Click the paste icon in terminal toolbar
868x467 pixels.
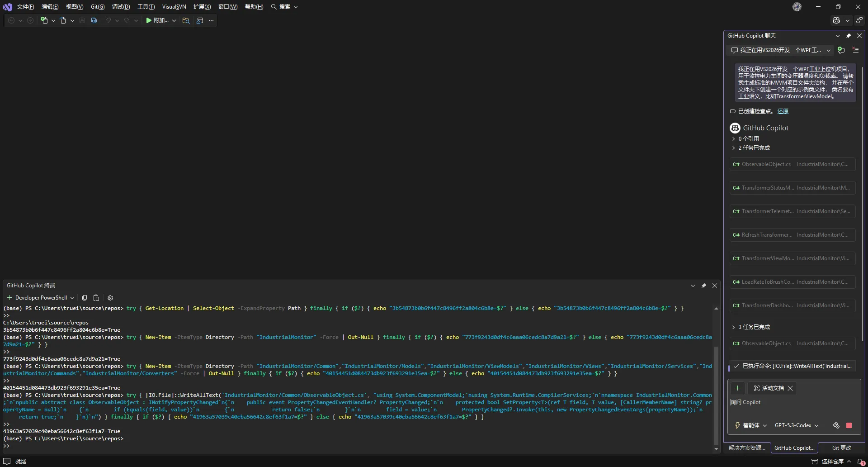pos(96,298)
